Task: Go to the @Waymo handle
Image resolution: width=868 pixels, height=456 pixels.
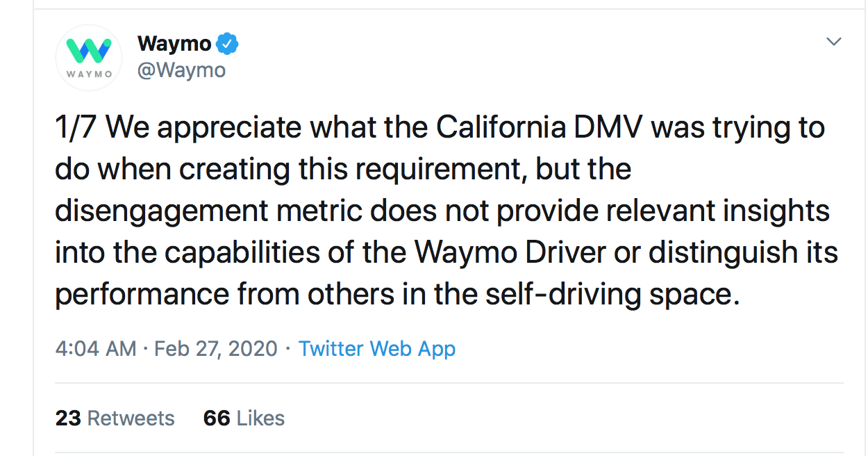Action: tap(181, 70)
